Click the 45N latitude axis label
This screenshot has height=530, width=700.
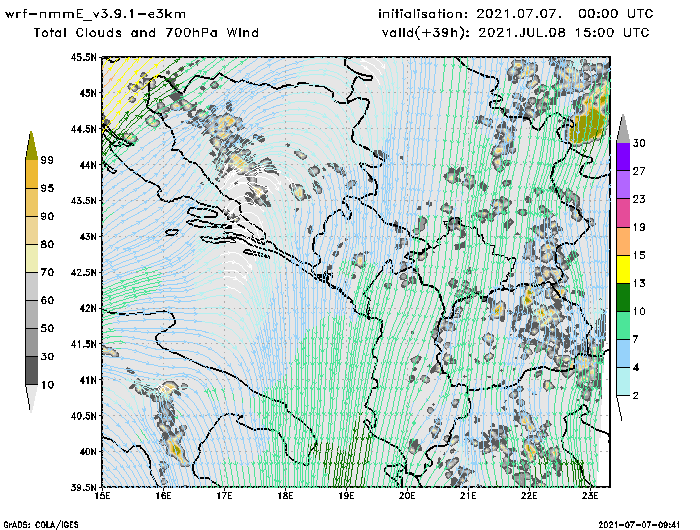[x=88, y=93]
